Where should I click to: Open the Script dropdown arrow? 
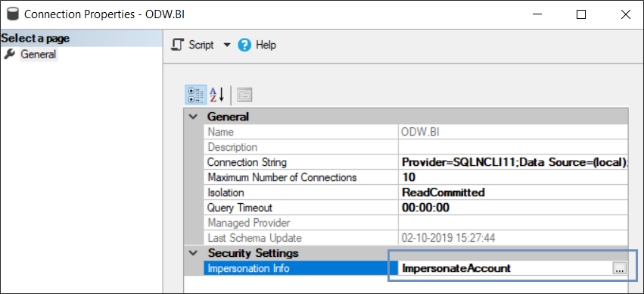(x=227, y=45)
